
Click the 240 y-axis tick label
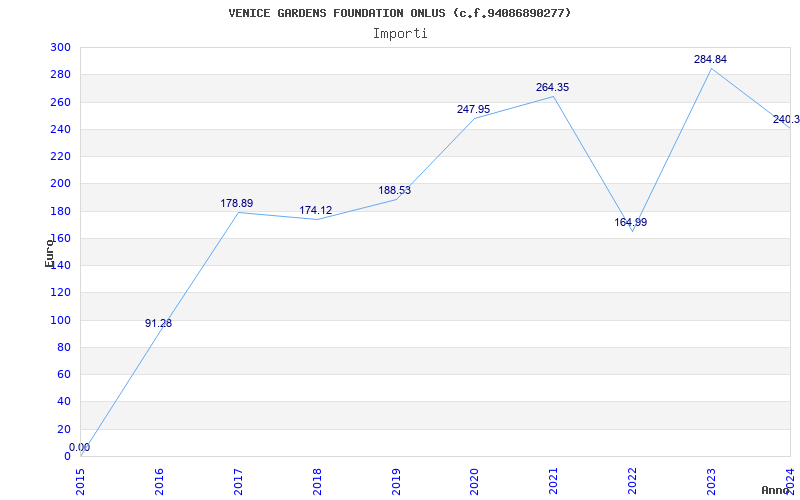click(61, 129)
